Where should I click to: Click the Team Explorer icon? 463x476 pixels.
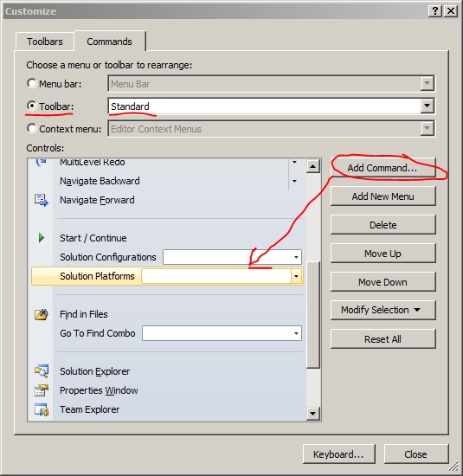pos(42,409)
